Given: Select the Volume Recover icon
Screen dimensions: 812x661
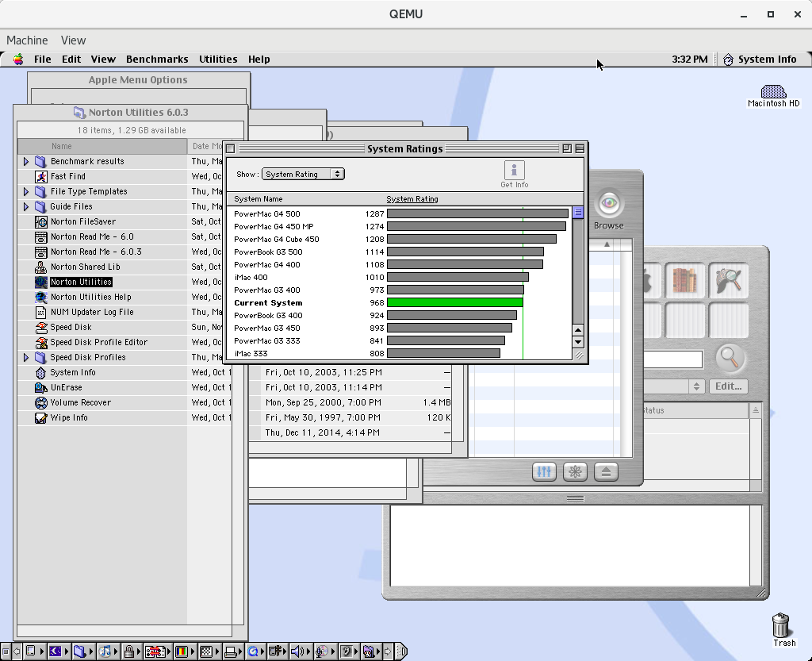Looking at the screenshot, I should pos(41,402).
